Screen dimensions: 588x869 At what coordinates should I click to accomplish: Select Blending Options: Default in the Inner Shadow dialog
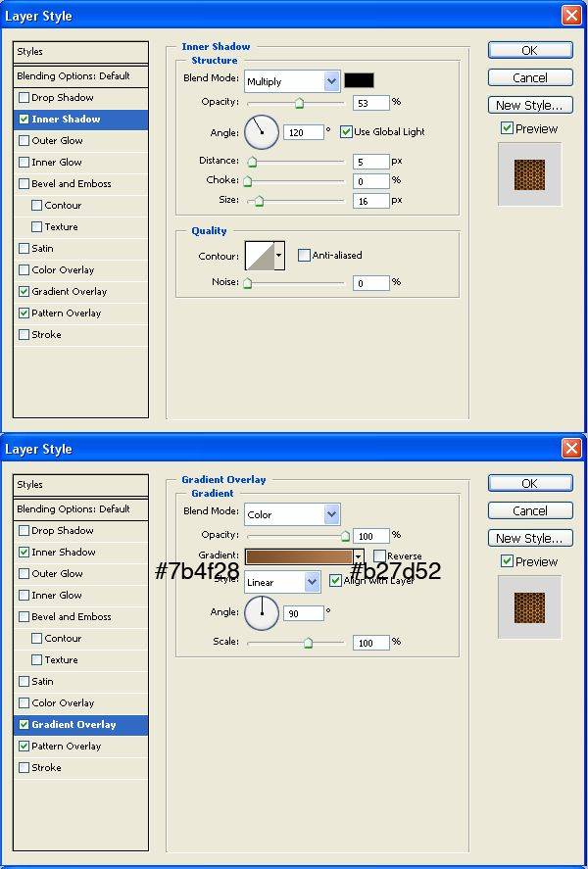(x=81, y=76)
